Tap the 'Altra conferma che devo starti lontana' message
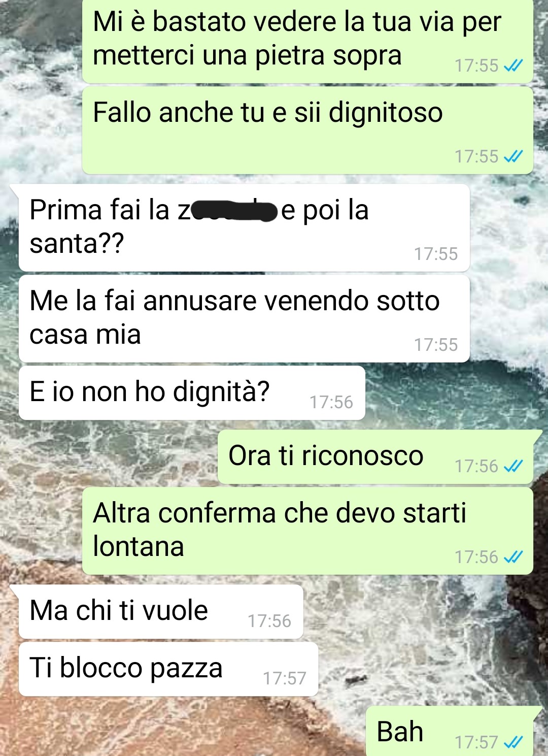The image size is (548, 756). pos(307,531)
